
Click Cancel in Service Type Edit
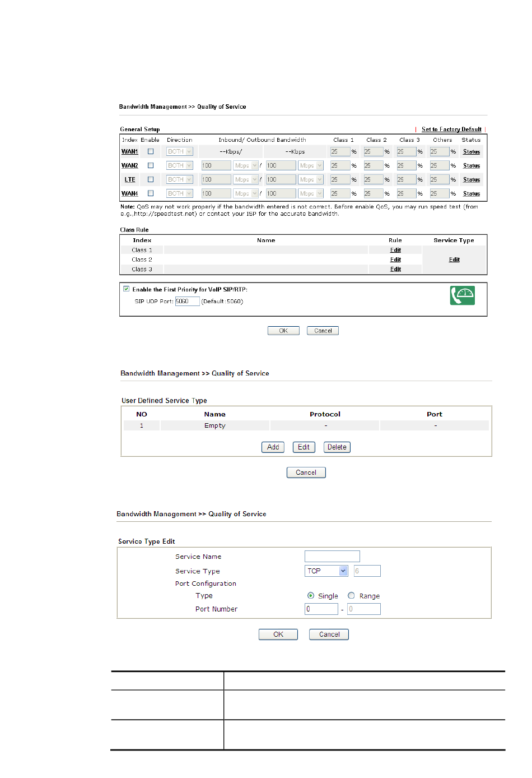329,635
